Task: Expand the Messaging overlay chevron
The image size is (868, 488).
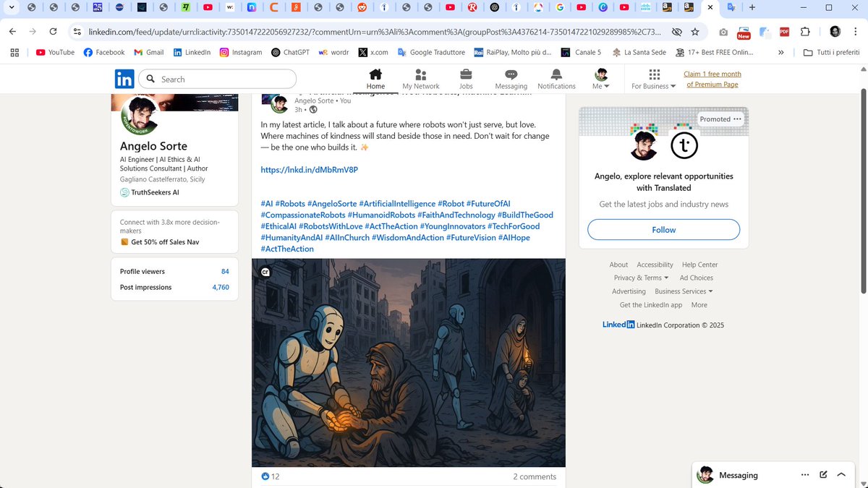Action: pos(841,475)
